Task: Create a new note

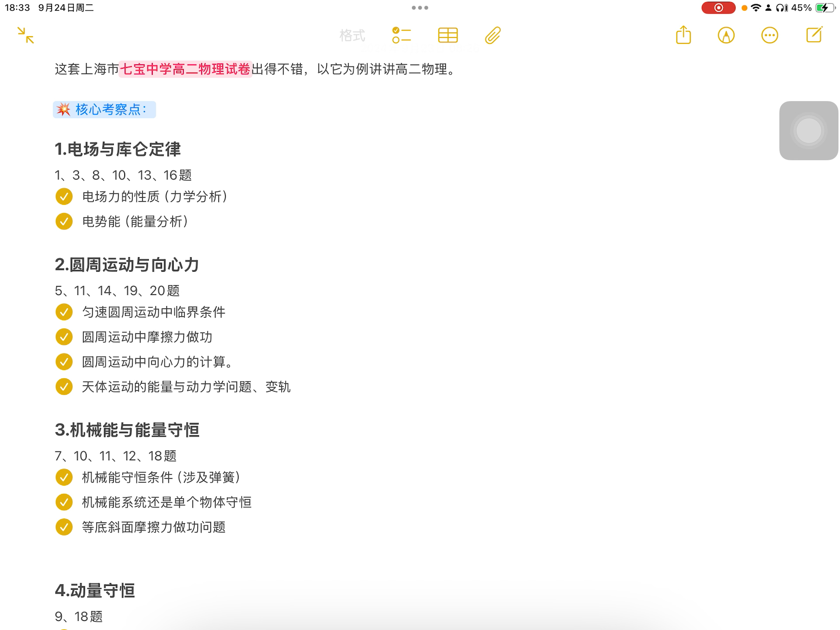Action: (814, 35)
